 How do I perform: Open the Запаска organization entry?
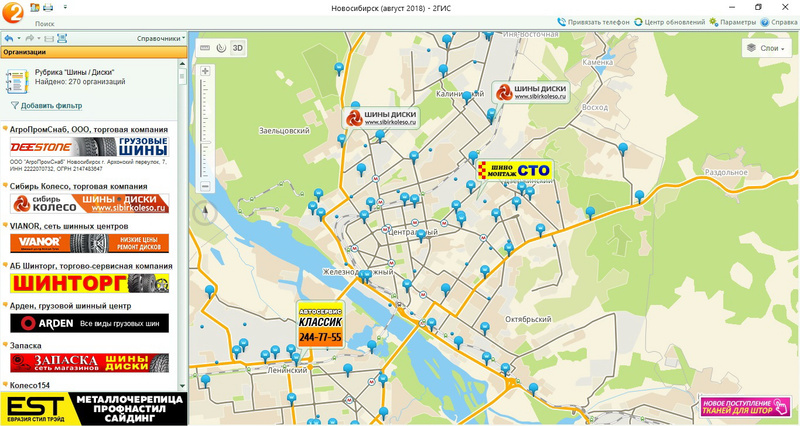26,345
